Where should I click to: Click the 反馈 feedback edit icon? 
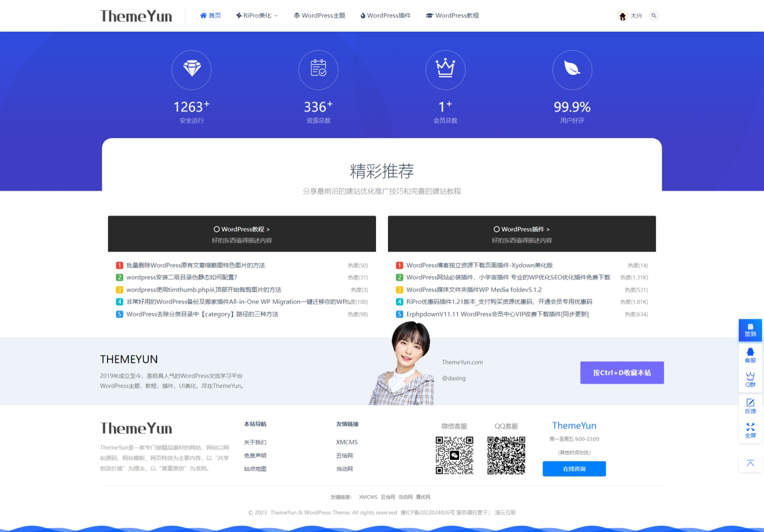click(750, 406)
